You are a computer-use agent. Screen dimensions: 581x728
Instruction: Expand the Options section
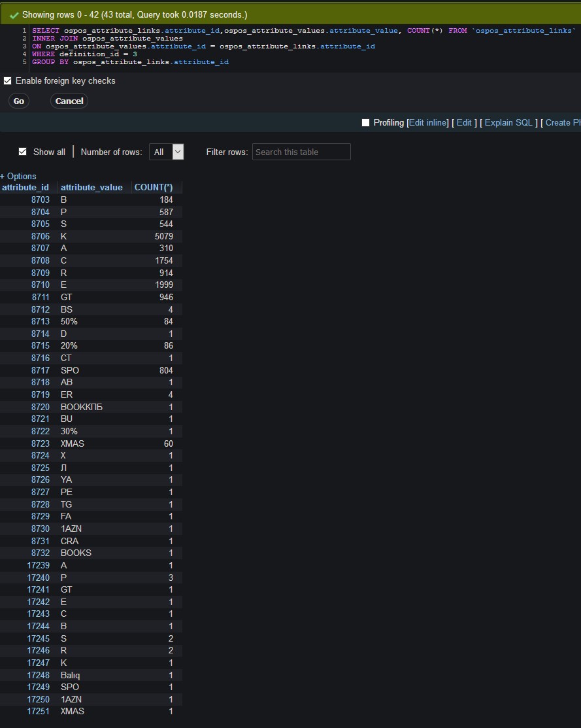tap(18, 176)
